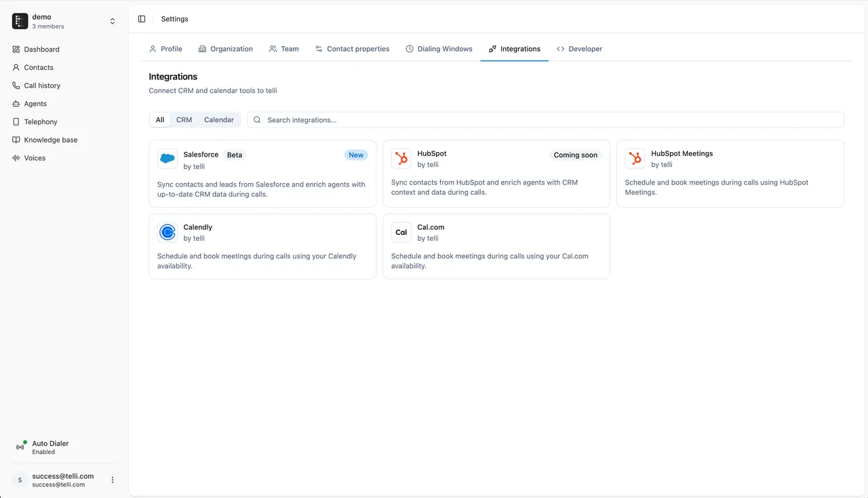Click the HubSpot Meetings logo
This screenshot has width=868, height=498.
coord(635,159)
